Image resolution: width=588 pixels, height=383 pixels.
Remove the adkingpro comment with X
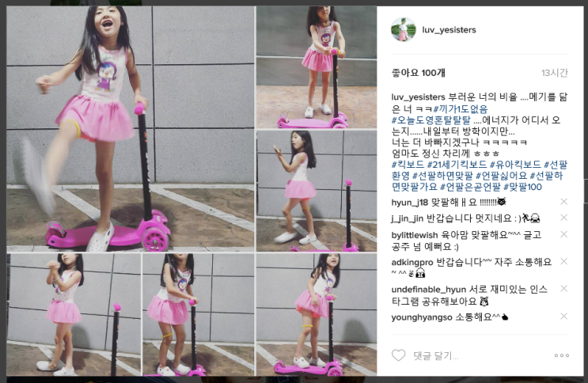coord(563,261)
